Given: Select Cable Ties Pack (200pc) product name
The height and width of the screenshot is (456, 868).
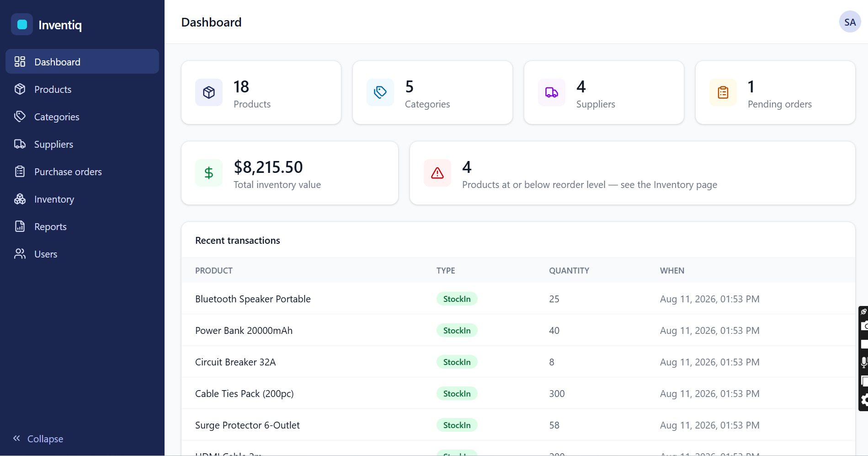Looking at the screenshot, I should click(245, 394).
